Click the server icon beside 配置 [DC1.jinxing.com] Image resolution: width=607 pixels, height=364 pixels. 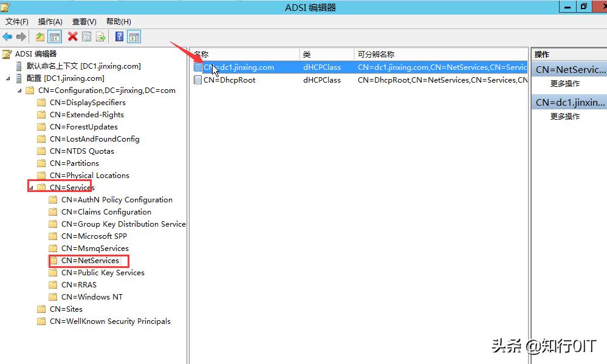coord(19,78)
